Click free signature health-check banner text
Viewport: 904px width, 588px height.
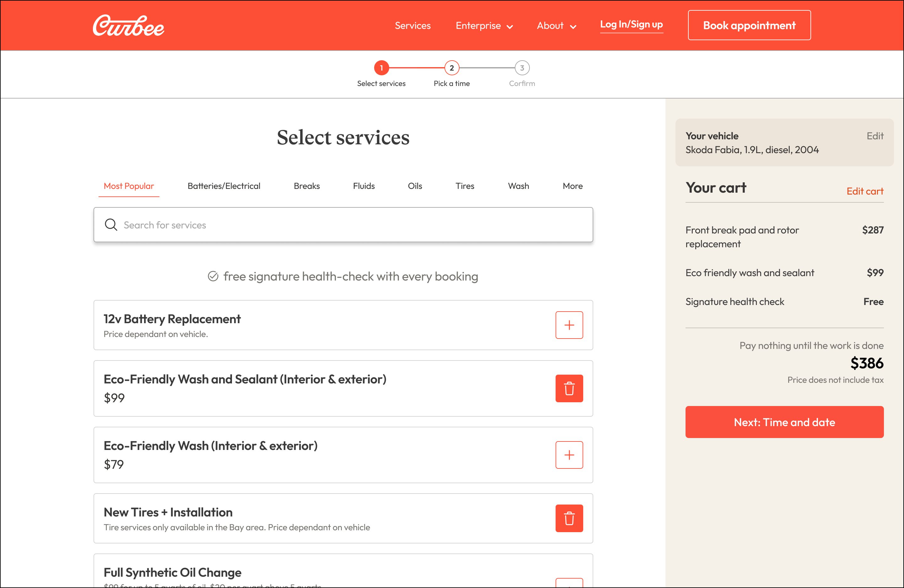tap(351, 276)
